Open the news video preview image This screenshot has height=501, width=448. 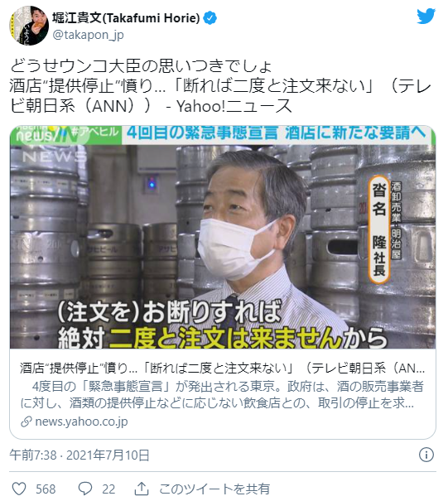[223, 237]
